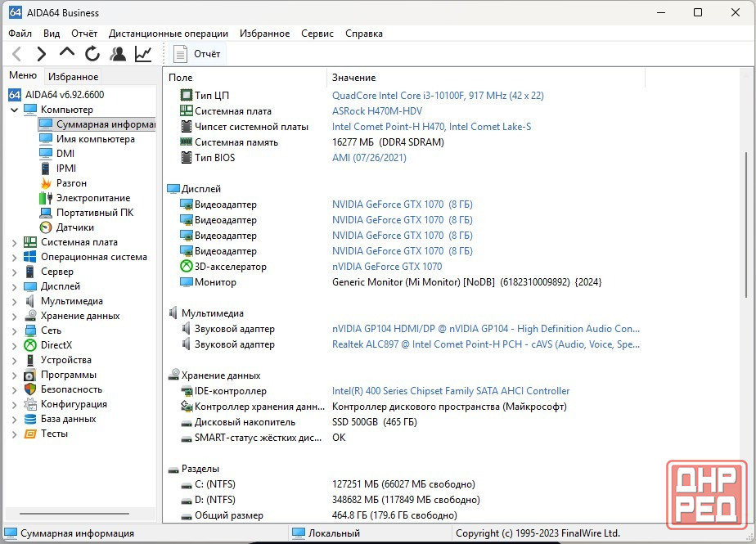Screen dimensions: 756x544
Task: Click the Датчики gauge icon
Action: click(46, 227)
